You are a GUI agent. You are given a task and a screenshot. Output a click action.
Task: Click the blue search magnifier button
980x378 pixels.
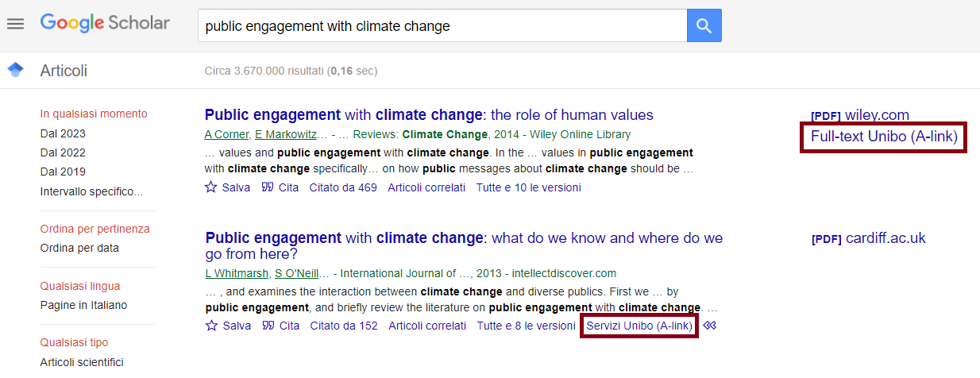pos(704,26)
